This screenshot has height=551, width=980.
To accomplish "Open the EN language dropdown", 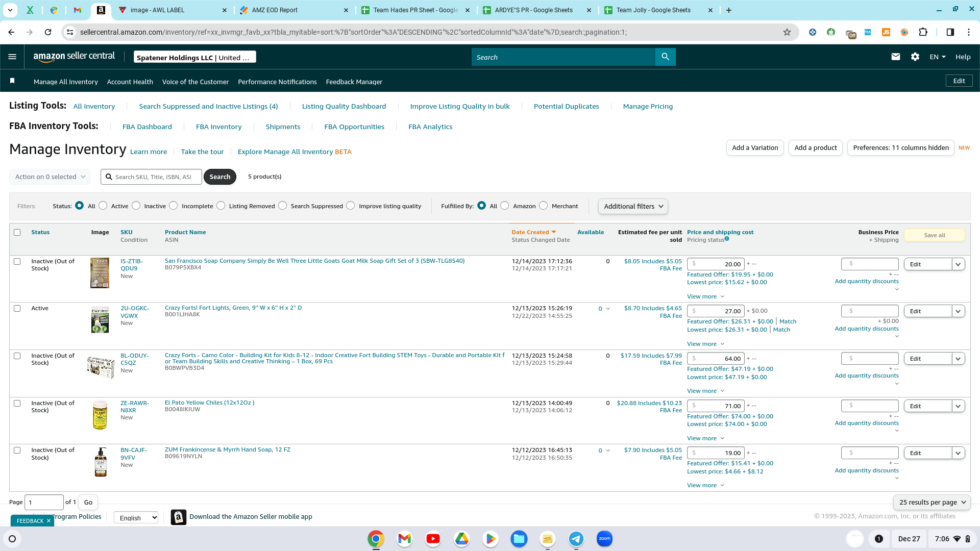I will click(x=938, y=57).
